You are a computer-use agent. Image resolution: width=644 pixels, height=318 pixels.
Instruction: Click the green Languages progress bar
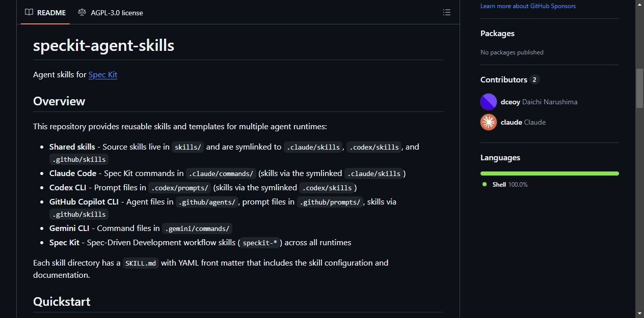tap(550, 174)
